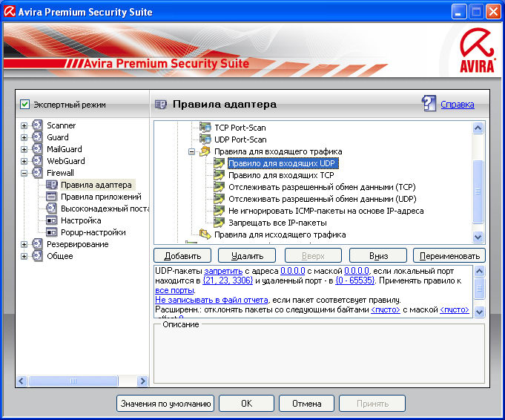The image size is (505, 420).
Task: Click the запретить action link
Action: pyautogui.click(x=223, y=271)
